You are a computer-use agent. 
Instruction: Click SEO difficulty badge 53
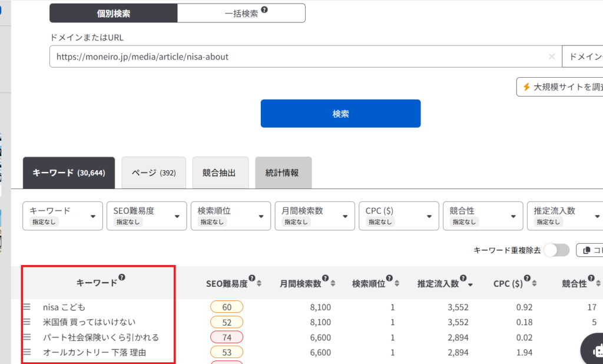(x=227, y=352)
